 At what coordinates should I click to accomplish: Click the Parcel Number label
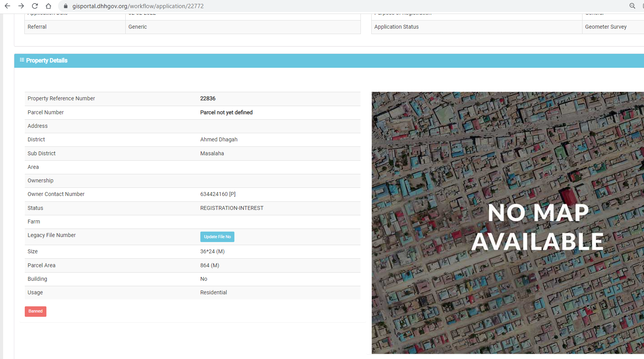pos(46,112)
